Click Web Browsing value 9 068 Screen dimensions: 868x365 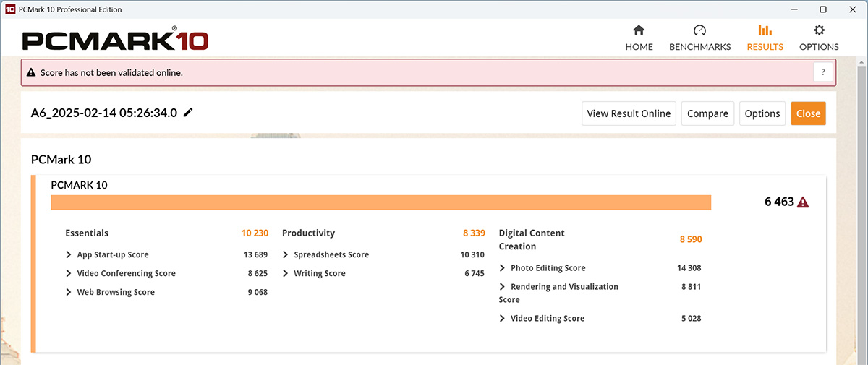(258, 293)
